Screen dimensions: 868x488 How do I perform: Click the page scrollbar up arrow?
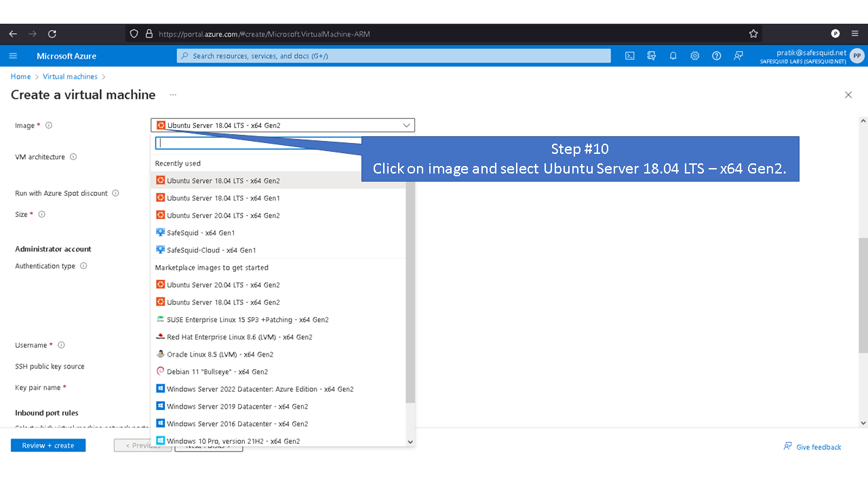tap(863, 121)
